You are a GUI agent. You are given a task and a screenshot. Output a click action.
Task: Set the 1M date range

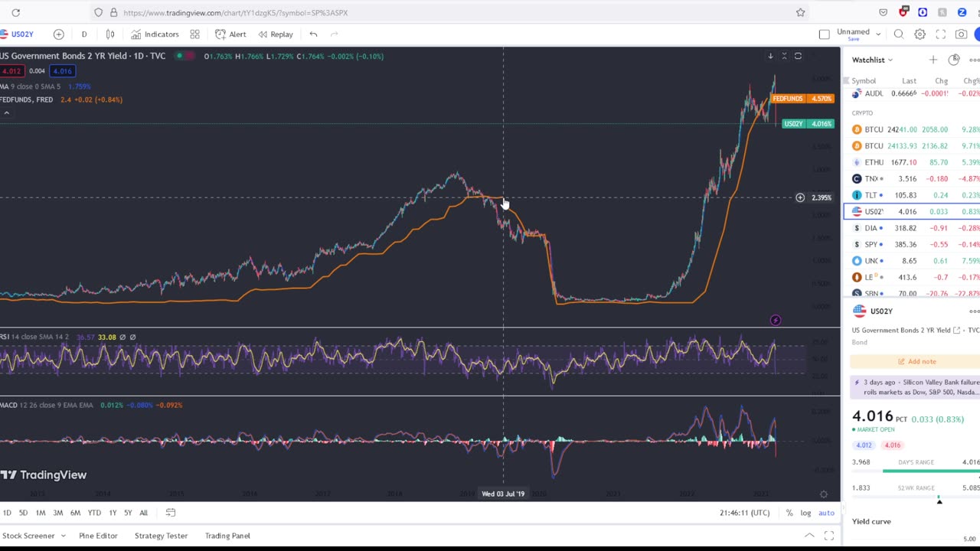click(x=41, y=513)
